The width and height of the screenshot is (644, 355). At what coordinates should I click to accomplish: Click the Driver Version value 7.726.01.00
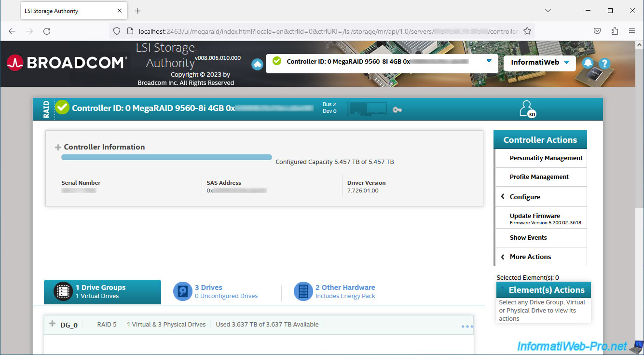tap(363, 191)
